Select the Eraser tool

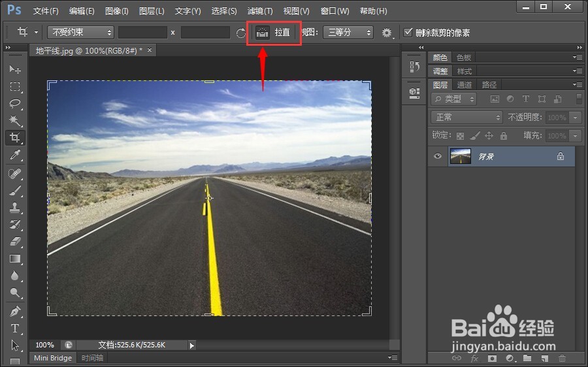(x=15, y=242)
